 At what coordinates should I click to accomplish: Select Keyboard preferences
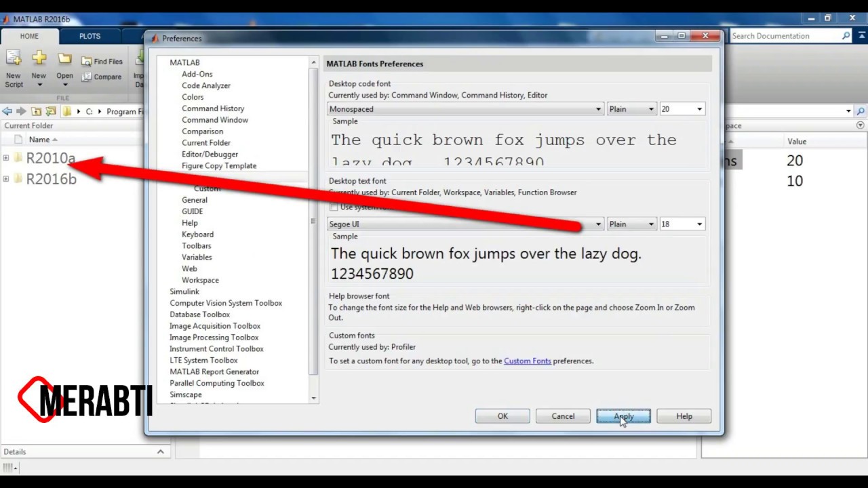click(x=197, y=235)
